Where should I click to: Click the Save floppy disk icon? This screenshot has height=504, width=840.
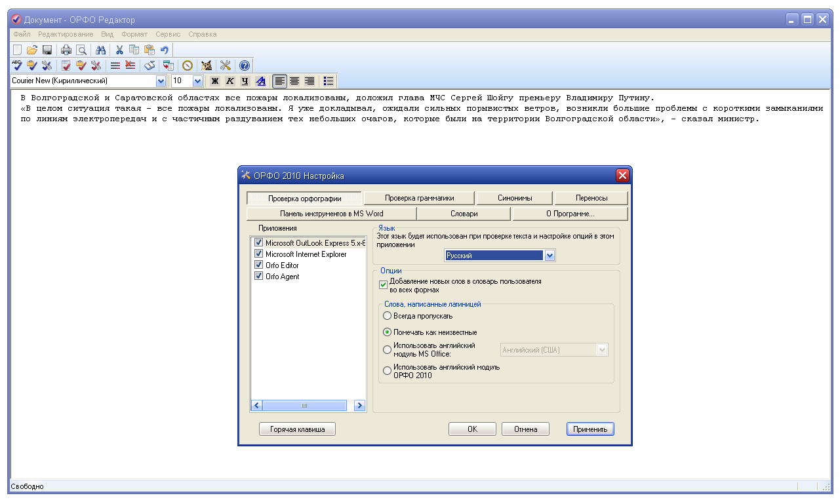(47, 50)
